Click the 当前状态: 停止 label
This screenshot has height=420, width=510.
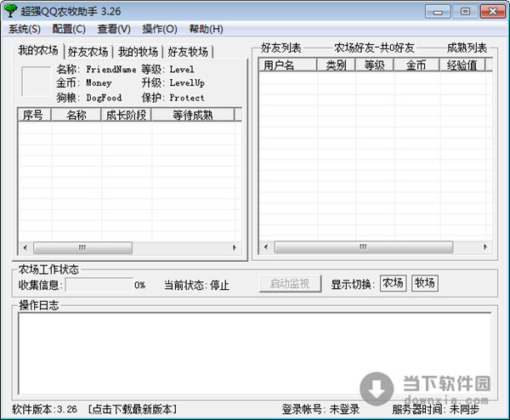pos(197,286)
